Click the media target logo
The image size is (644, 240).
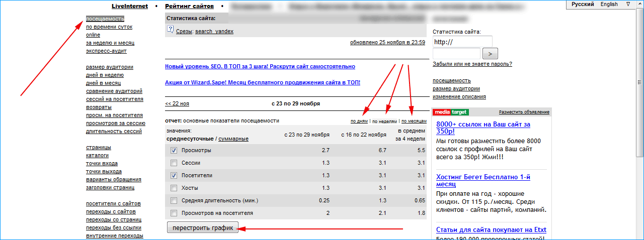click(x=450, y=112)
